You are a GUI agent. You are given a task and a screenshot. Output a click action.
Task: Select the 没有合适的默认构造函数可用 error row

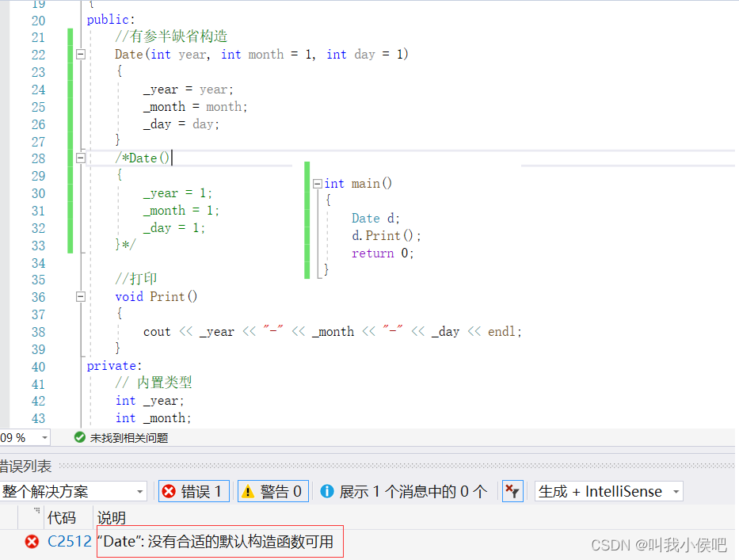click(219, 541)
